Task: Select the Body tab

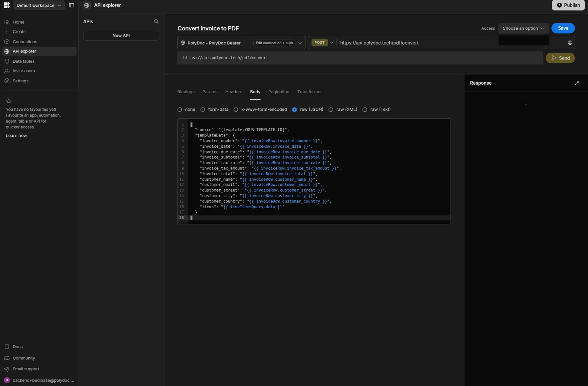Action: (x=255, y=92)
